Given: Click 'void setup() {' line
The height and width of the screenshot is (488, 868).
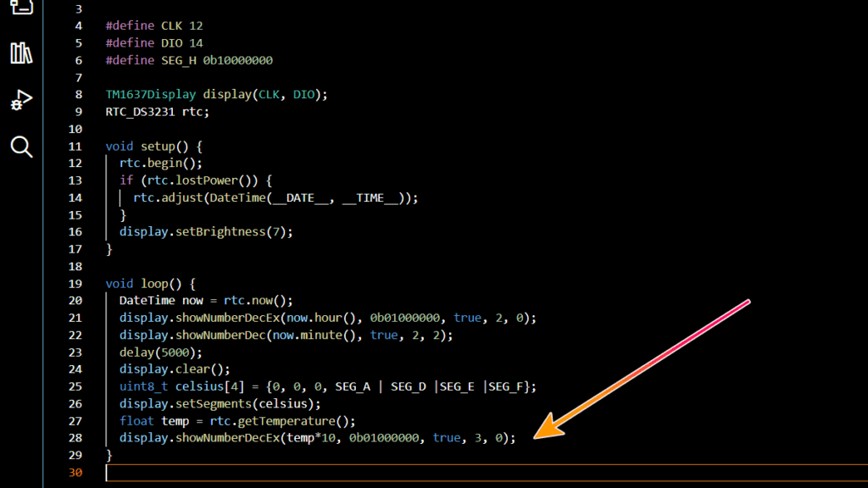Looking at the screenshot, I should pos(154,147).
